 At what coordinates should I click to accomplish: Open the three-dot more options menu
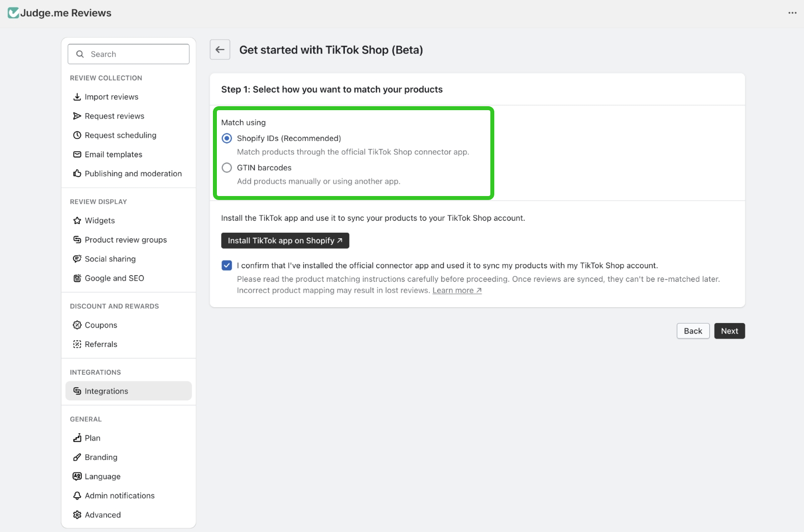coord(792,13)
